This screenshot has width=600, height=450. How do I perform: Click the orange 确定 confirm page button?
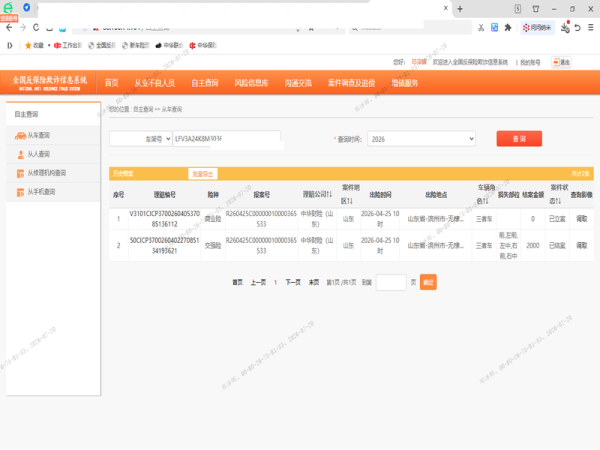point(428,282)
